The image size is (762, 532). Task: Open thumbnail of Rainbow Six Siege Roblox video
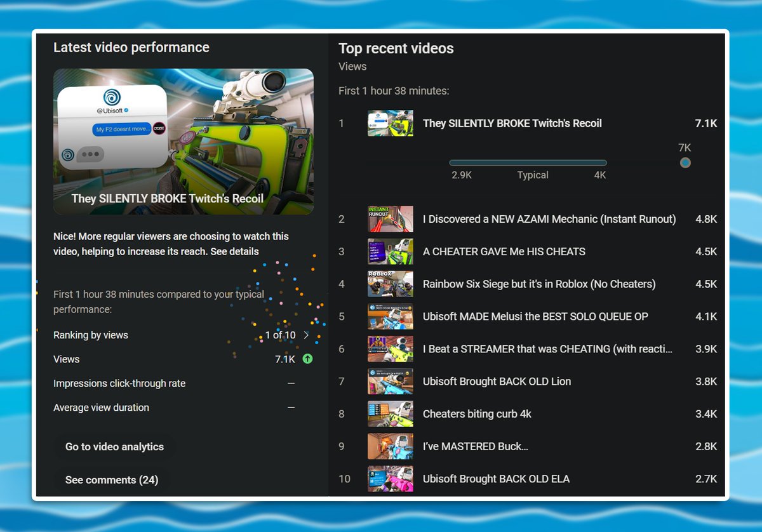391,284
